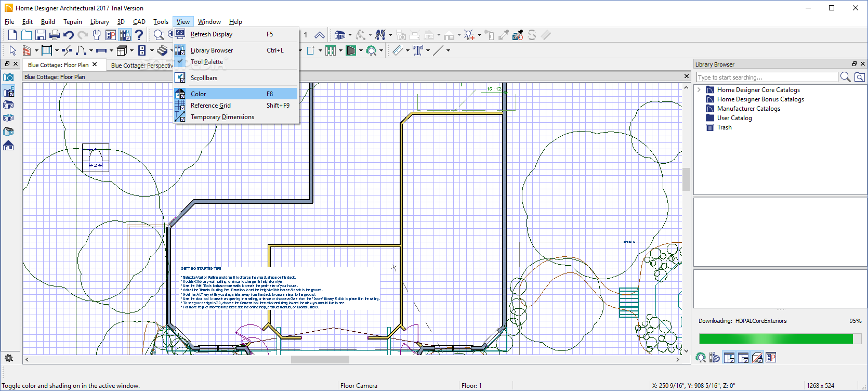868x391 pixels.
Task: Open the Terrain menu
Action: click(73, 22)
